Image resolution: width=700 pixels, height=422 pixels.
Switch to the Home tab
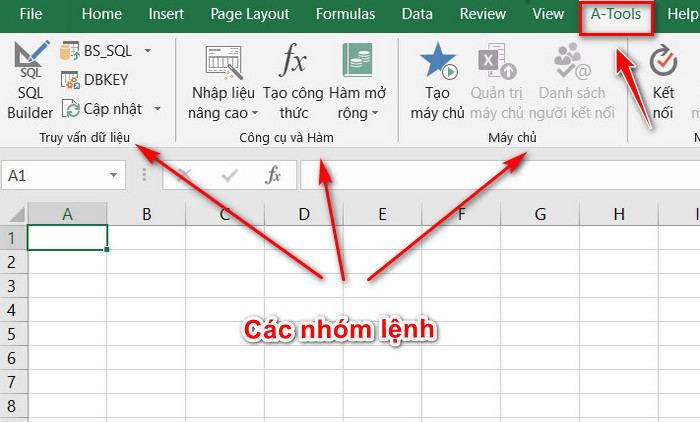[x=102, y=14]
